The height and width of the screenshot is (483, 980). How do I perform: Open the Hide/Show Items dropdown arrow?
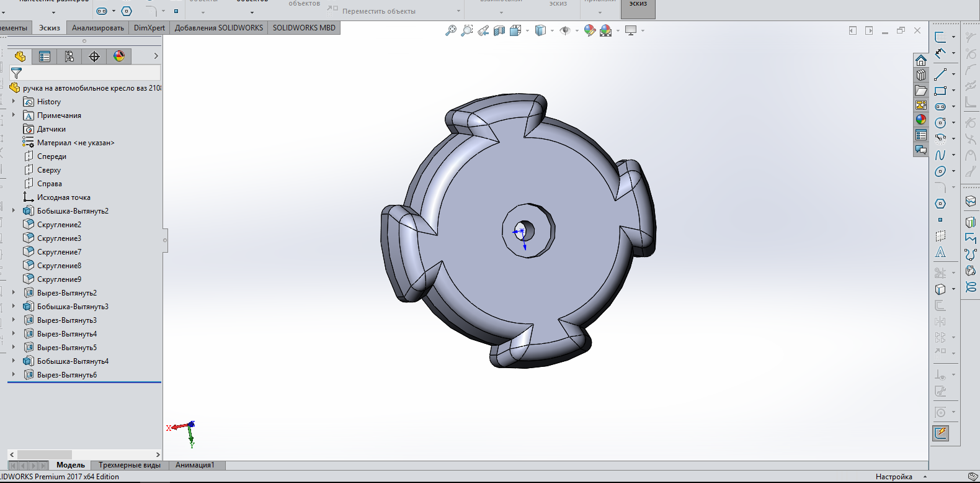(x=577, y=30)
